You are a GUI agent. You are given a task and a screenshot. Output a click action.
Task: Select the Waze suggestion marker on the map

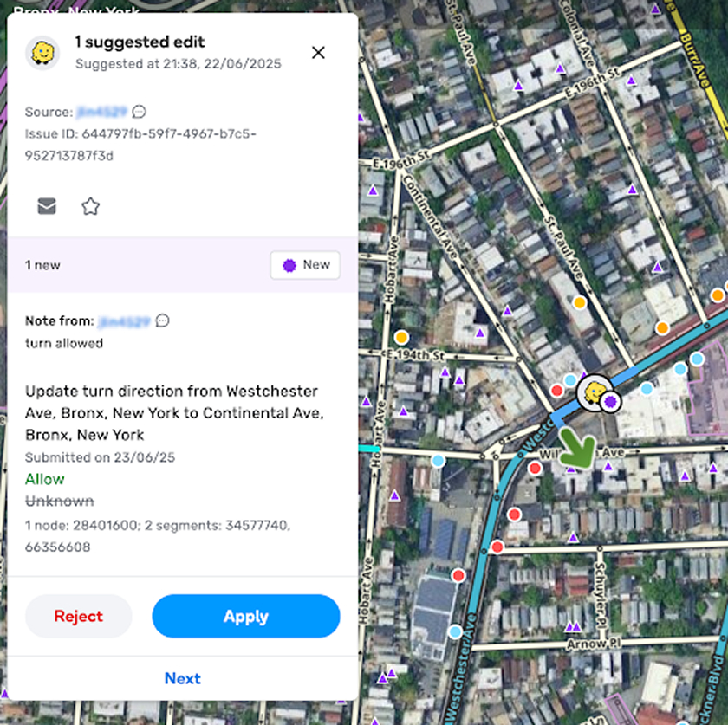594,393
